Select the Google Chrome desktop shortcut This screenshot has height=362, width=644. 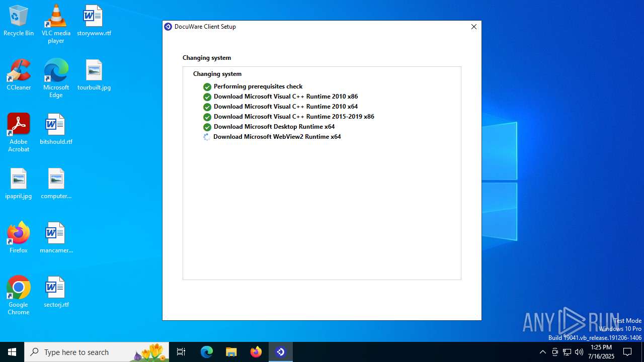tap(19, 296)
